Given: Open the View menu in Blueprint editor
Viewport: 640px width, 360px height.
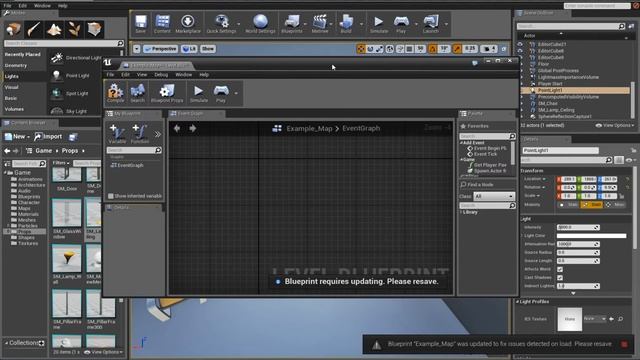Looking at the screenshot, I should coord(142,75).
